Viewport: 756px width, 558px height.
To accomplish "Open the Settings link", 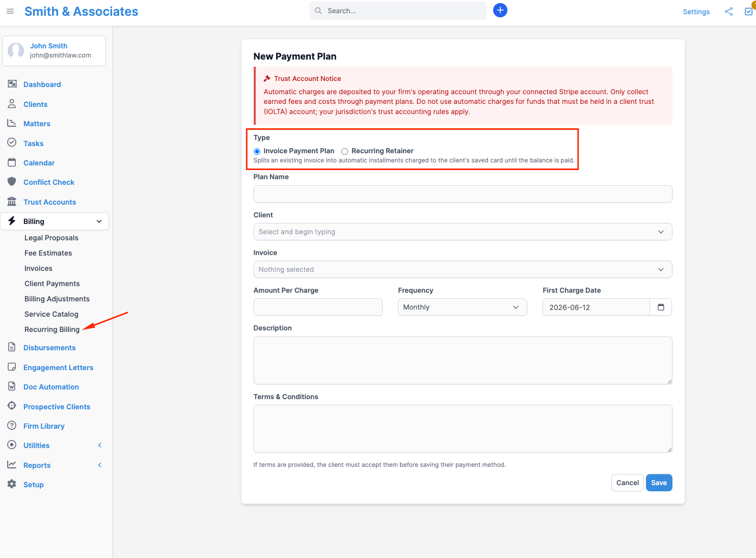I will tap(696, 12).
